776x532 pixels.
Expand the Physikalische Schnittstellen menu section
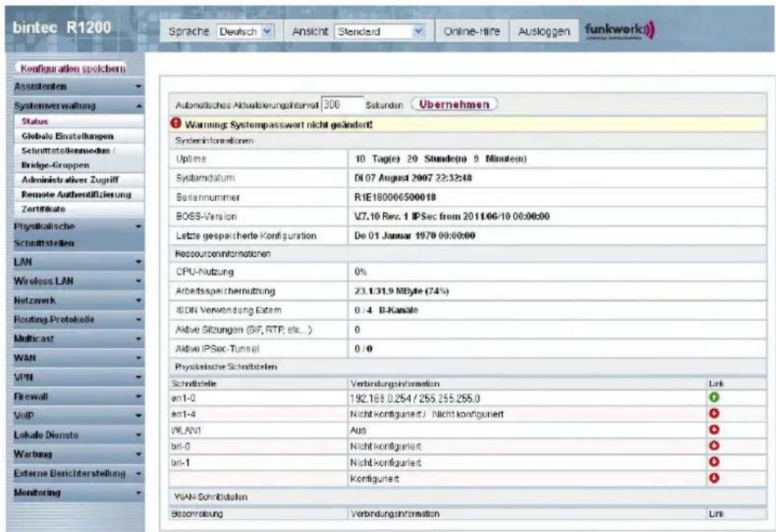pos(77,234)
